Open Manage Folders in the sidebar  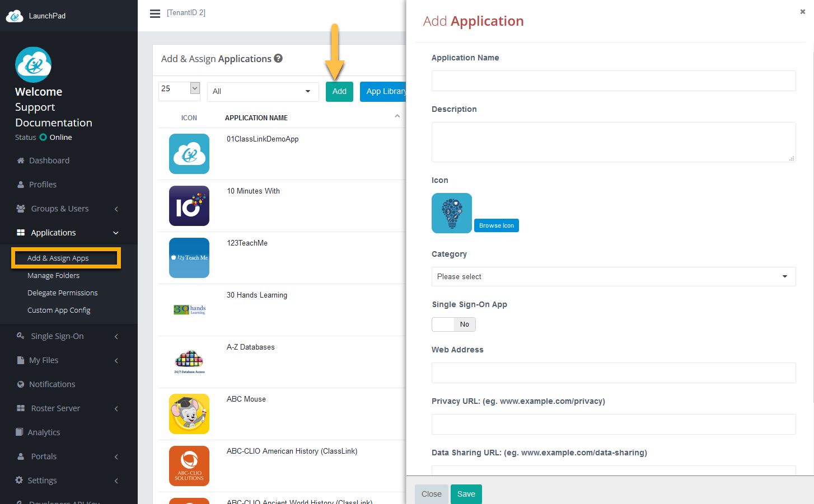coord(54,276)
